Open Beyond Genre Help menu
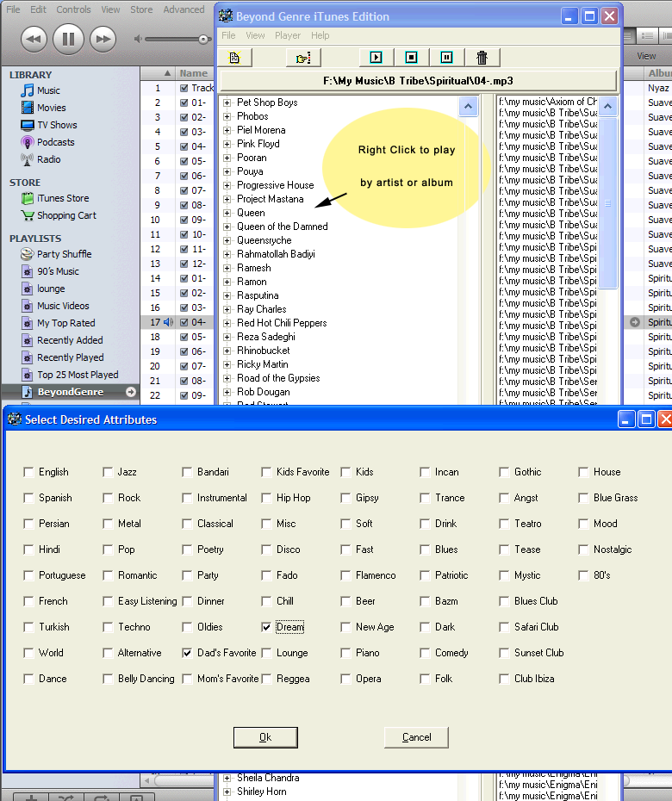Image resolution: width=672 pixels, height=801 pixels. click(320, 35)
